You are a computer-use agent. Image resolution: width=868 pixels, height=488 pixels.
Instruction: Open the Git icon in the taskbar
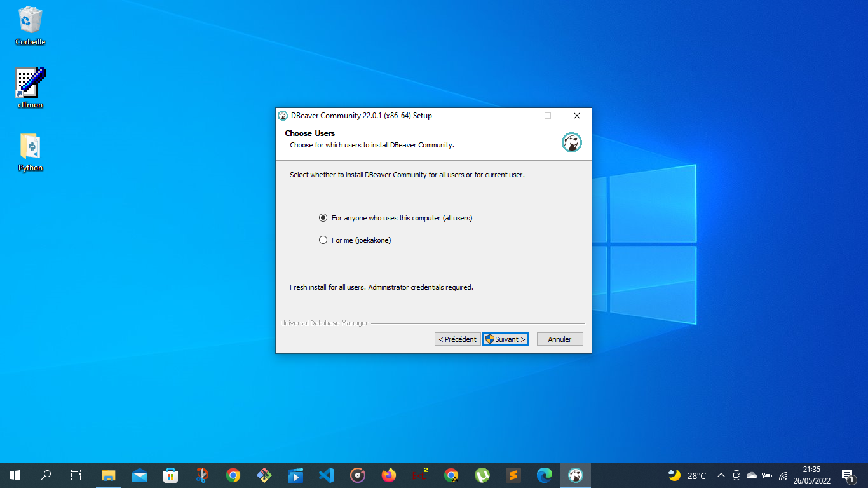[x=264, y=475]
